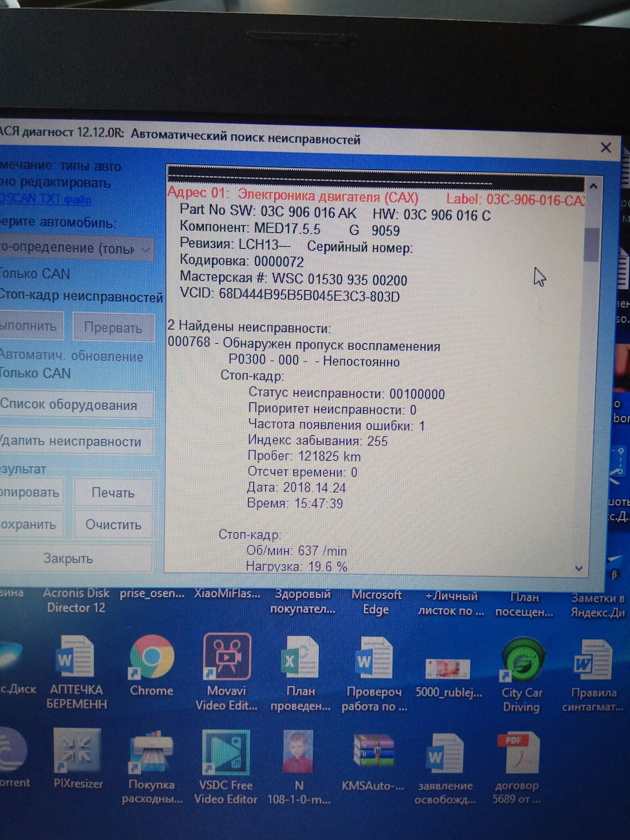
Task: Click the Время: 15:47:39 line
Action: pyautogui.click(x=295, y=503)
